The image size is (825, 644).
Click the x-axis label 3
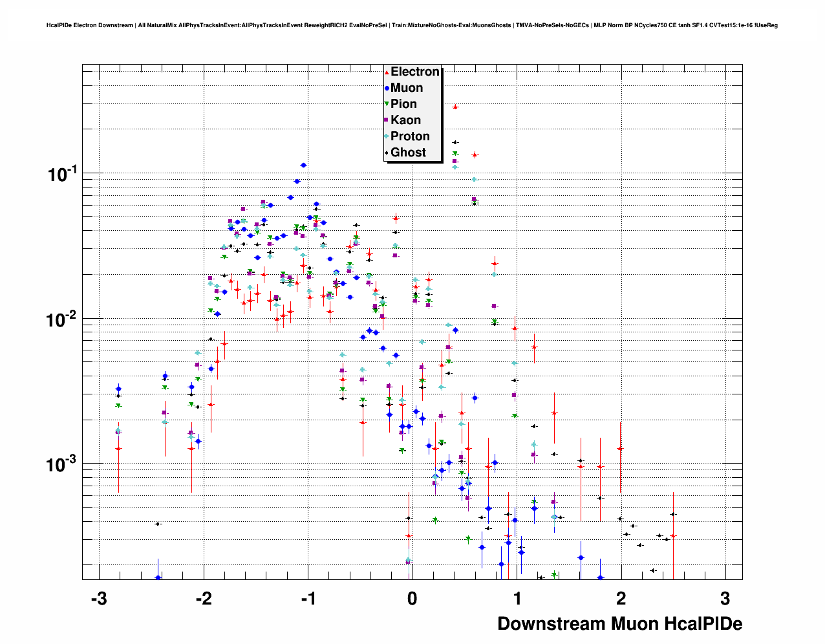coord(725,598)
